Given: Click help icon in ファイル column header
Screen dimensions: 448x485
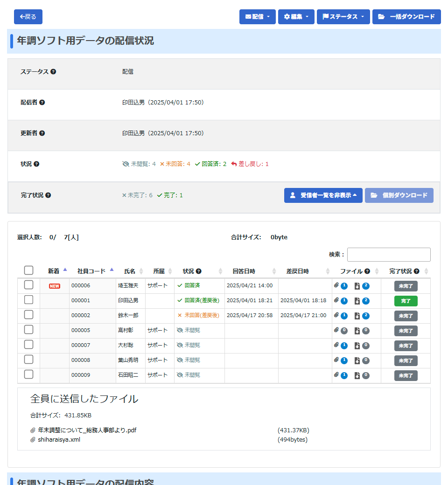Looking at the screenshot, I should click(367, 271).
